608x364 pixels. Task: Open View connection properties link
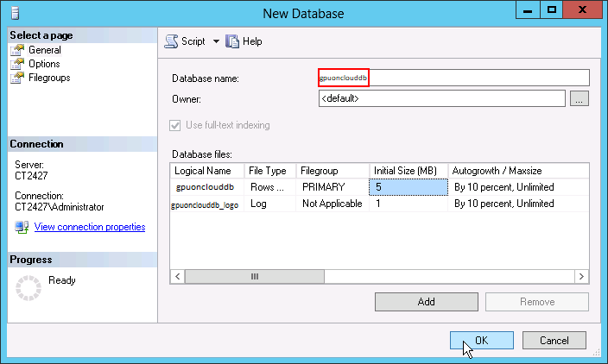(89, 227)
